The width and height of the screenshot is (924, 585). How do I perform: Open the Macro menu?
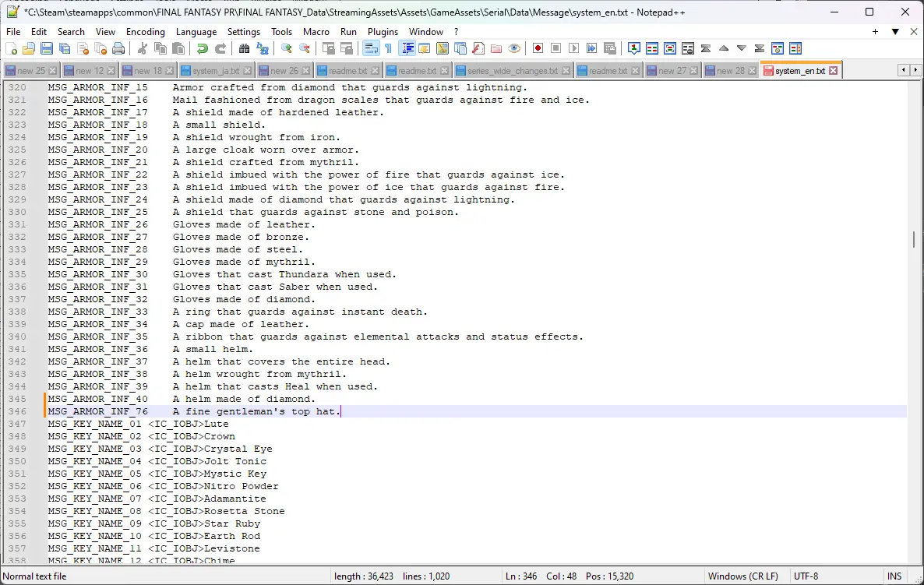click(316, 32)
